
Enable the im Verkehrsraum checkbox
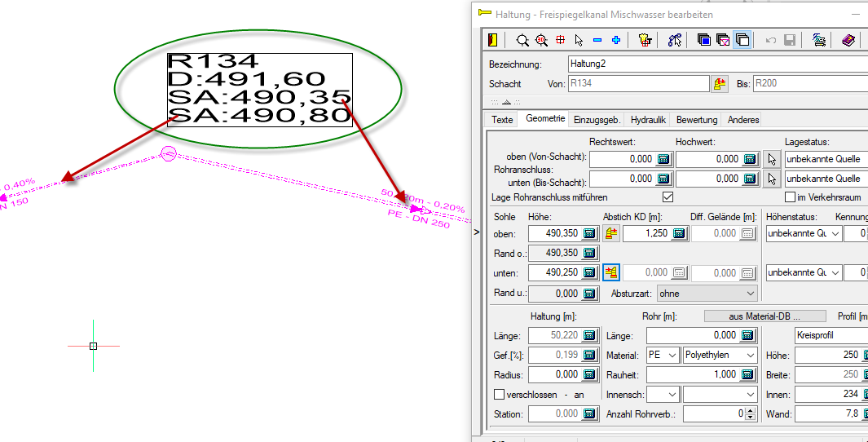point(790,197)
